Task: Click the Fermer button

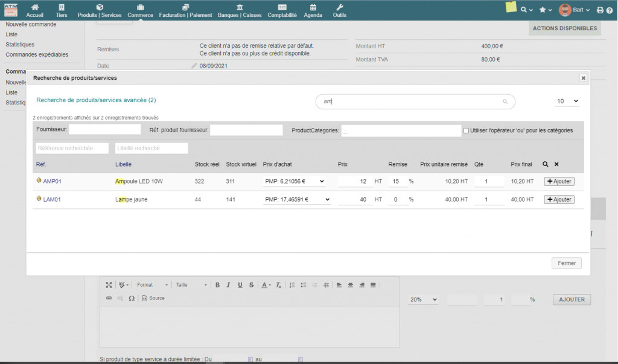Action: pyautogui.click(x=566, y=263)
